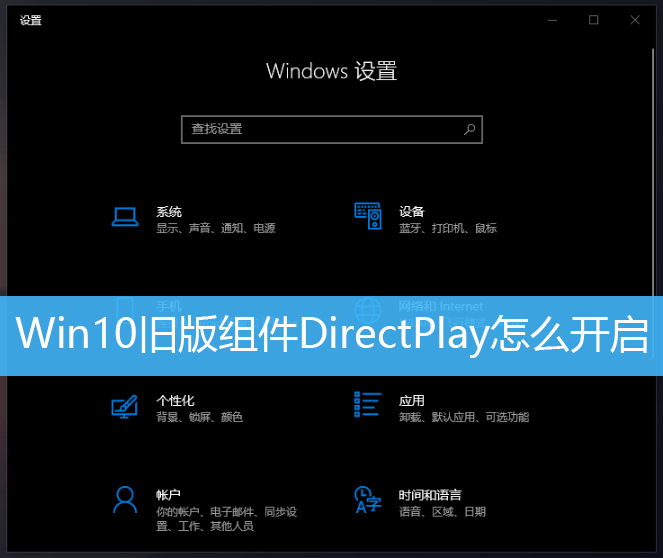
Task: Click the text 你的帐户、电子邮件、同步设置
Action: pos(227,519)
